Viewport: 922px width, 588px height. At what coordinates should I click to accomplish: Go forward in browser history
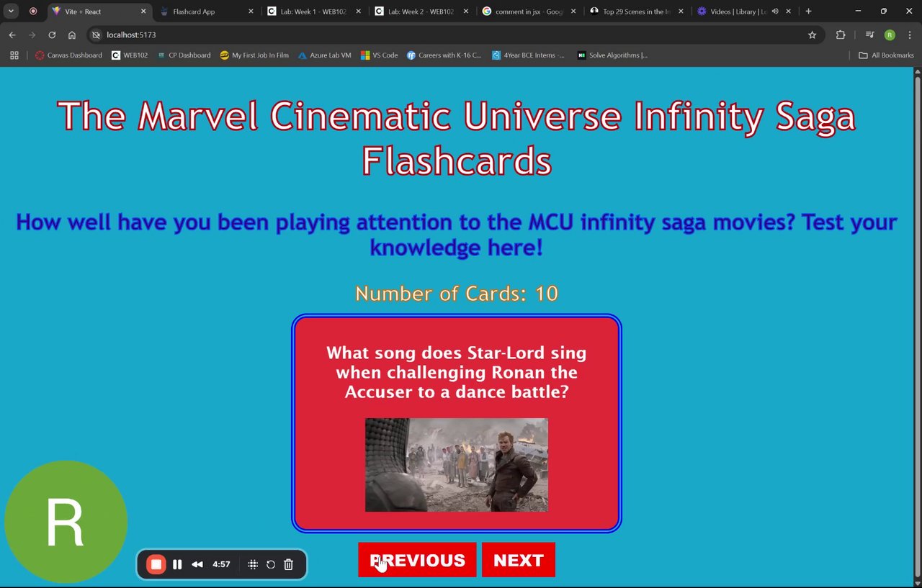32,35
